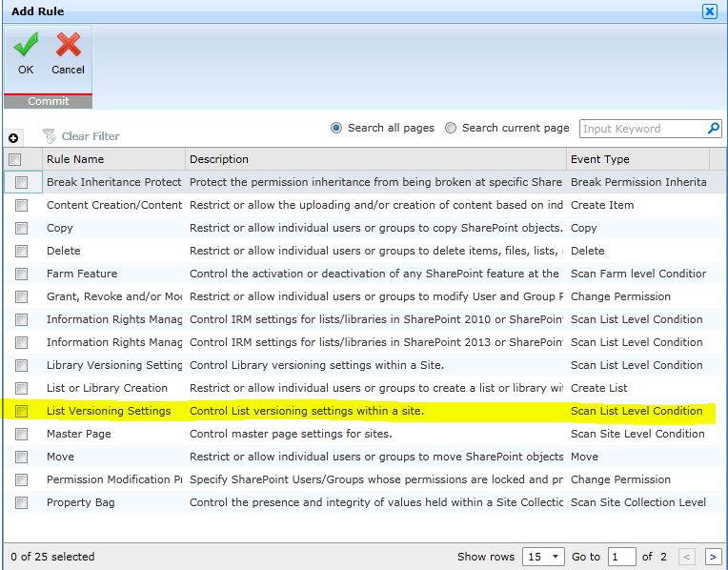Screen dimensions: 728x570
Task: Click the Property Bag rule name
Action: coord(79,502)
